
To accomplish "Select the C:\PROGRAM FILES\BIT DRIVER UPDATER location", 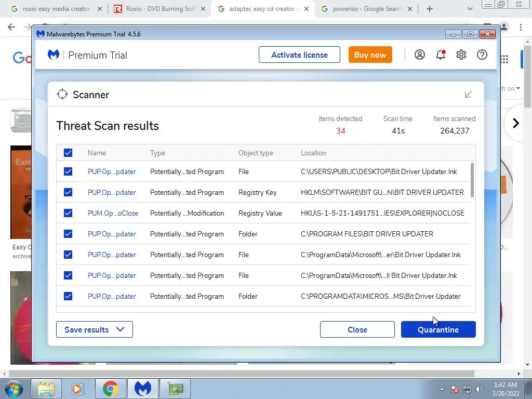I will pyautogui.click(x=367, y=234).
